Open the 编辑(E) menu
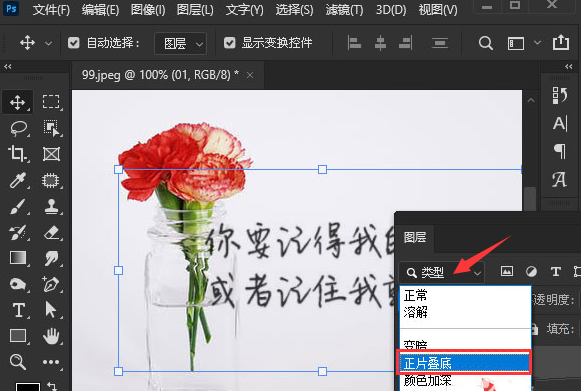The width and height of the screenshot is (581, 391). coord(100,10)
